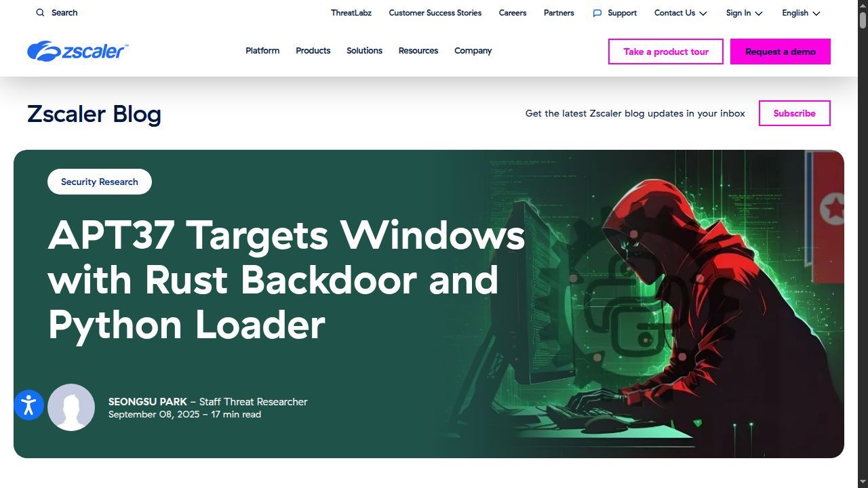Open the Solutions menu
The width and height of the screenshot is (868, 488).
coord(364,51)
